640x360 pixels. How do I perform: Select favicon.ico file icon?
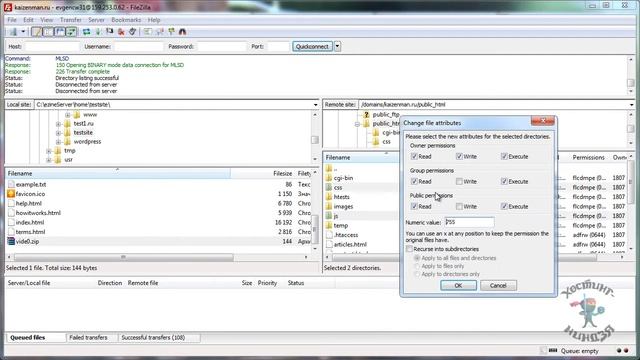click(11, 194)
